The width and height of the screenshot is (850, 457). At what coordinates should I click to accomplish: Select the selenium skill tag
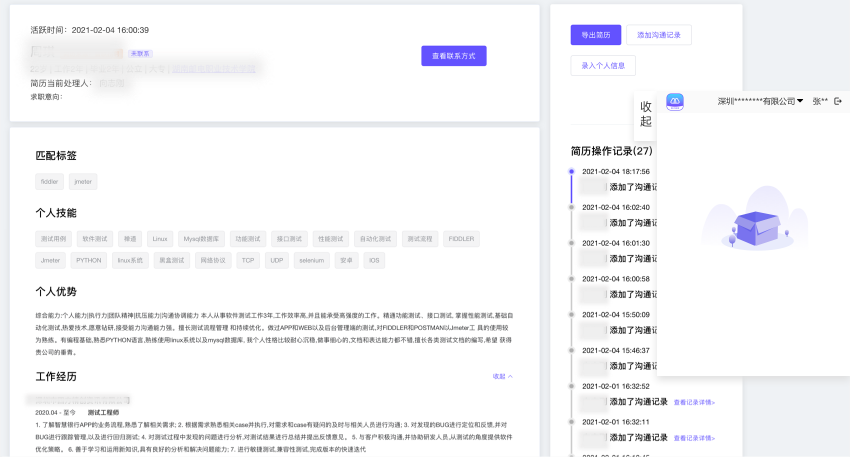(311, 260)
